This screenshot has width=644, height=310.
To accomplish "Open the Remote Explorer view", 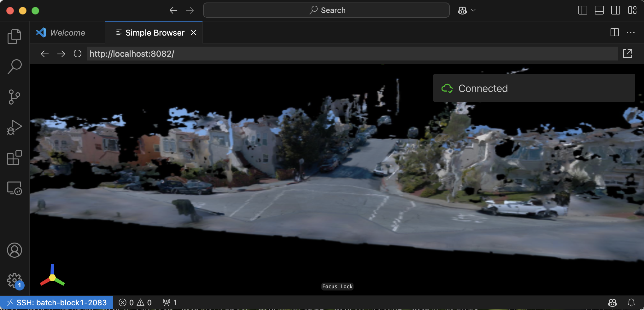I will pyautogui.click(x=14, y=188).
